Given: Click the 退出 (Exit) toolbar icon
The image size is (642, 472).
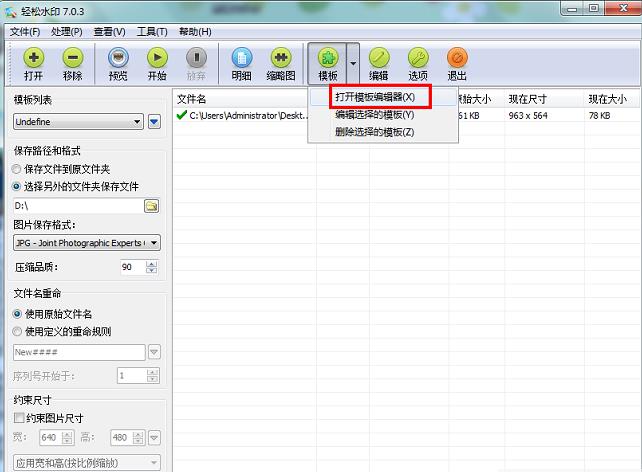Looking at the screenshot, I should tap(457, 64).
